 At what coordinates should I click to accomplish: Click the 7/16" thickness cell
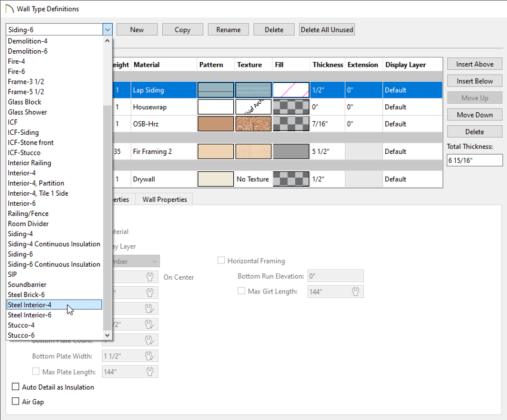pos(327,124)
